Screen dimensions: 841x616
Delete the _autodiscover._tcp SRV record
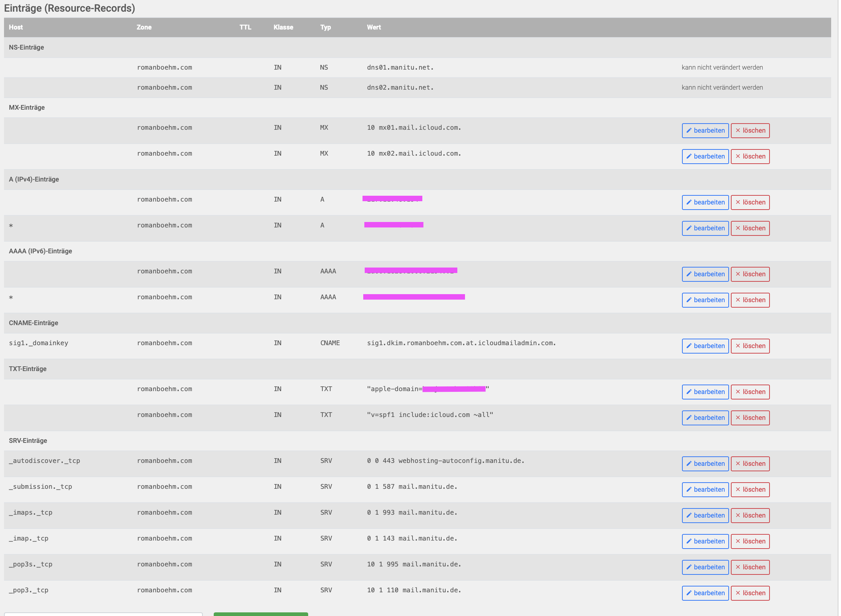pos(750,464)
